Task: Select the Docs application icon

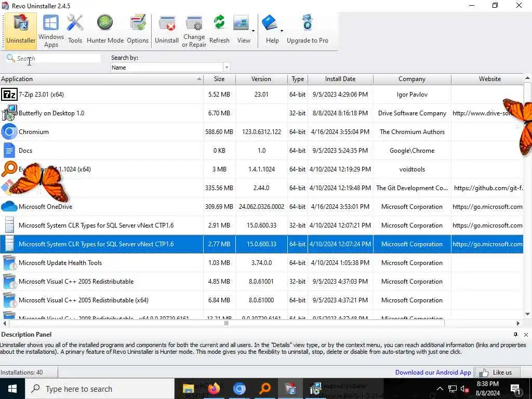Action: click(9, 150)
